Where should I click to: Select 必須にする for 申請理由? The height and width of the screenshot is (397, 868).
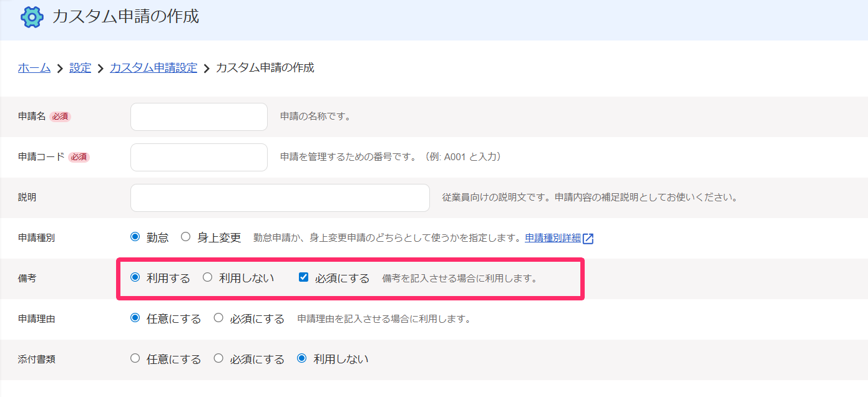pyautogui.click(x=218, y=318)
